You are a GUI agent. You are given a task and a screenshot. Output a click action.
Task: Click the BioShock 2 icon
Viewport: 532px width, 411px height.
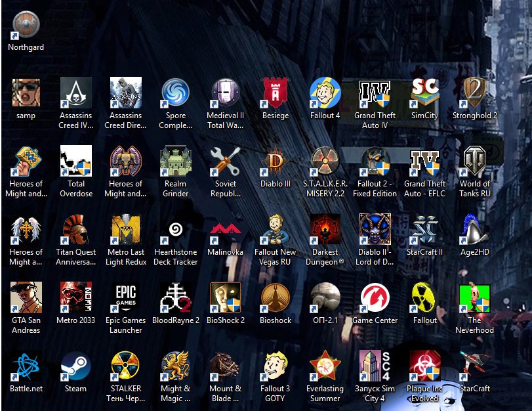click(x=226, y=297)
